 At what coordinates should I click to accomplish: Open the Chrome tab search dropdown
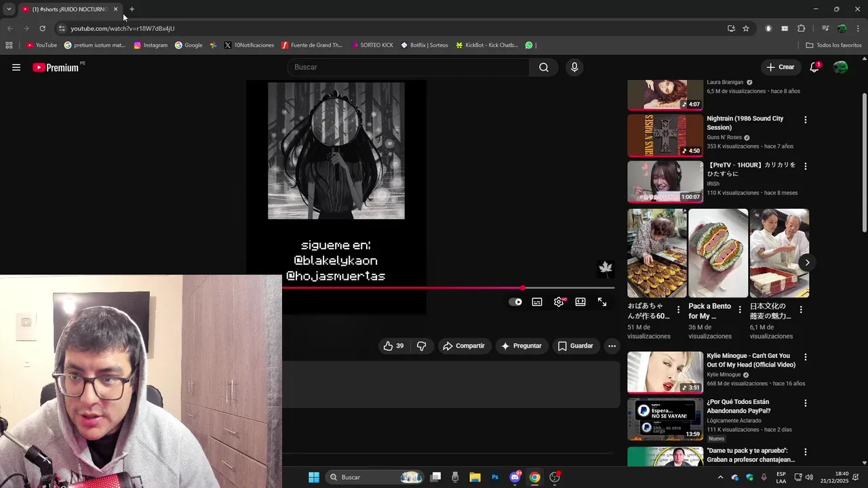click(x=9, y=9)
